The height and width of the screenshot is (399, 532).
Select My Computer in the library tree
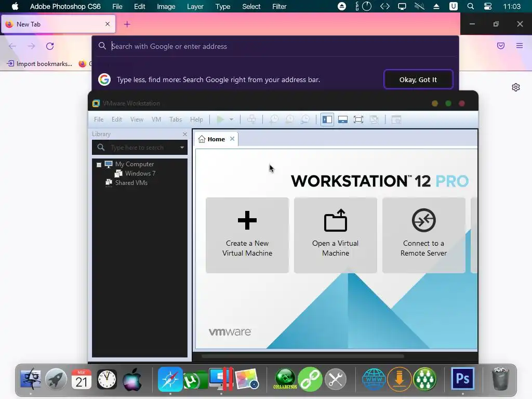point(135,164)
